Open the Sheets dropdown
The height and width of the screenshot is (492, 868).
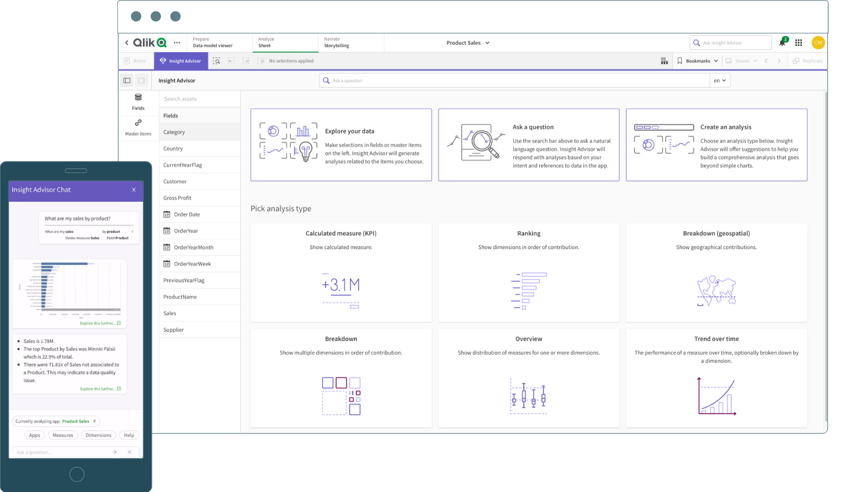coord(741,61)
